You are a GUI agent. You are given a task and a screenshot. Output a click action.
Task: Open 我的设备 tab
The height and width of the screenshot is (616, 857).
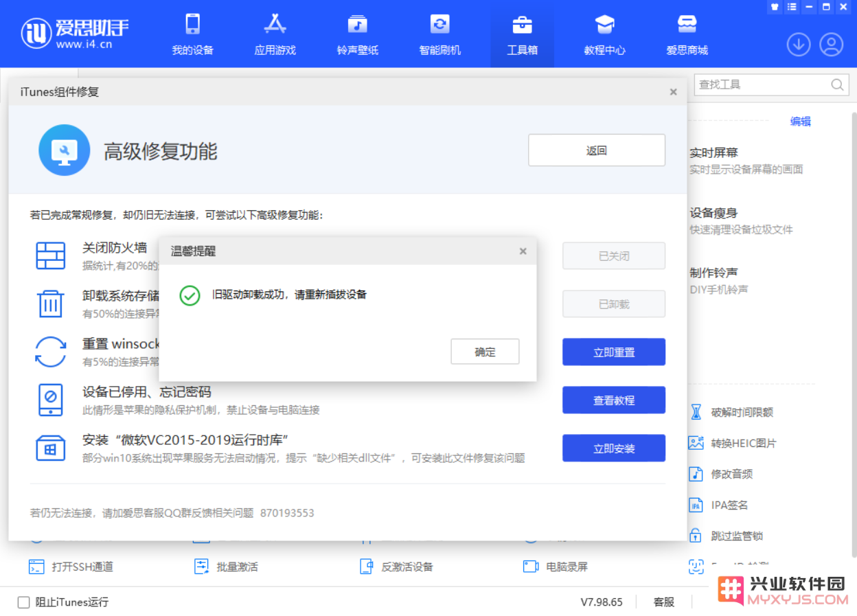pos(192,34)
